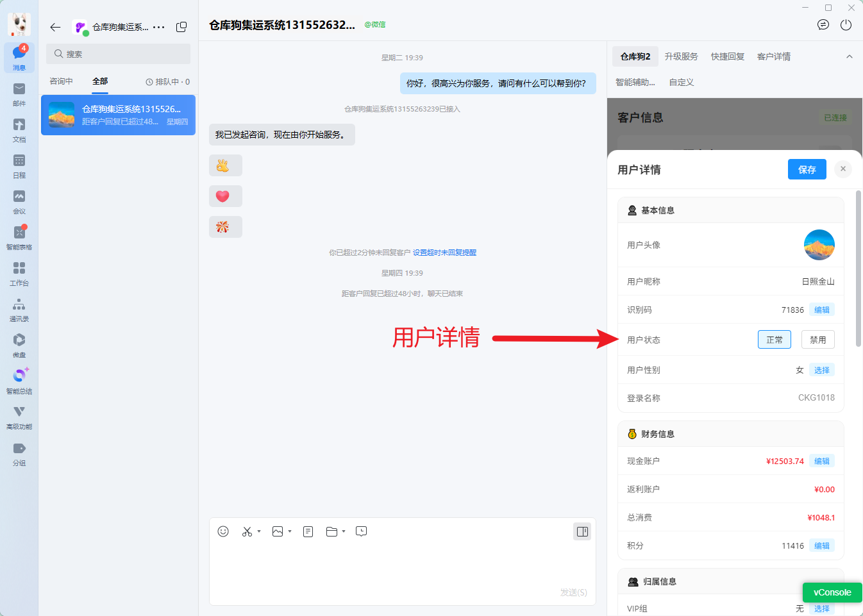This screenshot has width=863, height=616.
Task: Click the scissors screenshot tool
Action: click(x=247, y=531)
